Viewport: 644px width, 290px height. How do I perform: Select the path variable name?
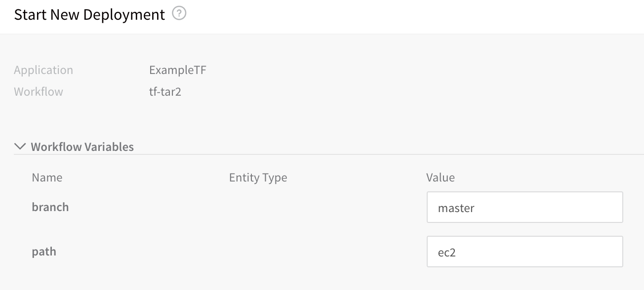tap(44, 252)
